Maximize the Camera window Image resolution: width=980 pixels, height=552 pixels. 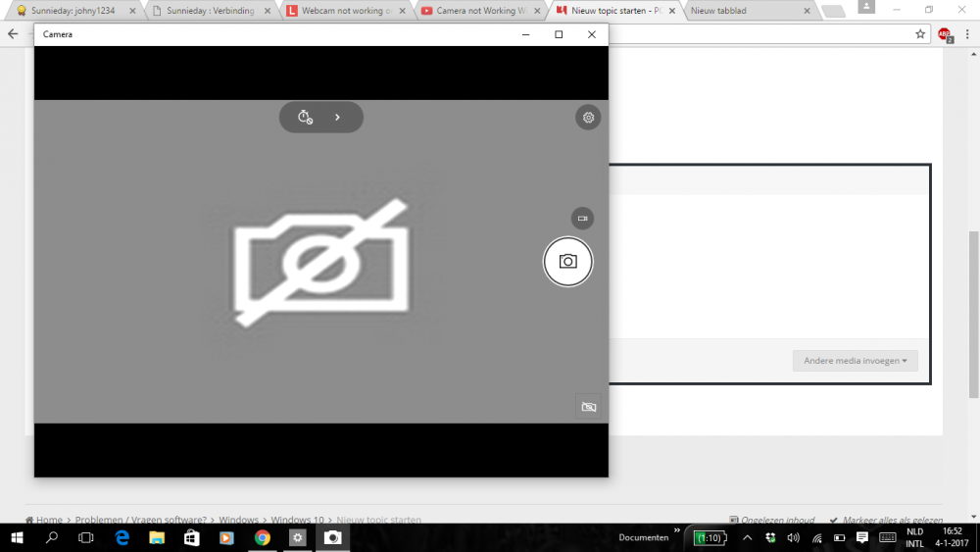[559, 34]
